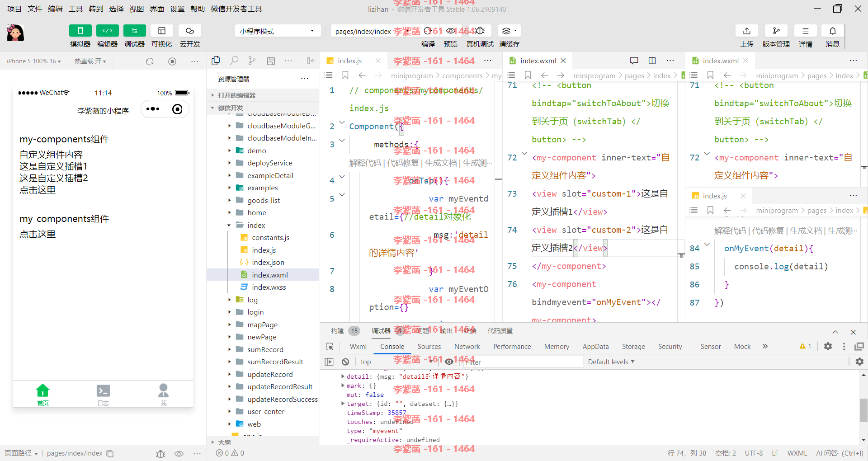
Task: Click the mini program capsule menu dots
Action: click(x=153, y=109)
